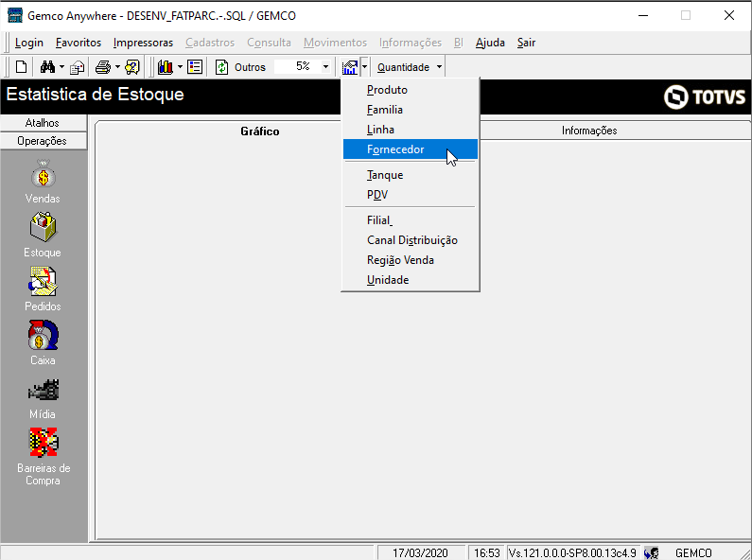Viewport: 752px width, 560px height.
Task: Click GEMCO text in status bar
Action: (693, 553)
